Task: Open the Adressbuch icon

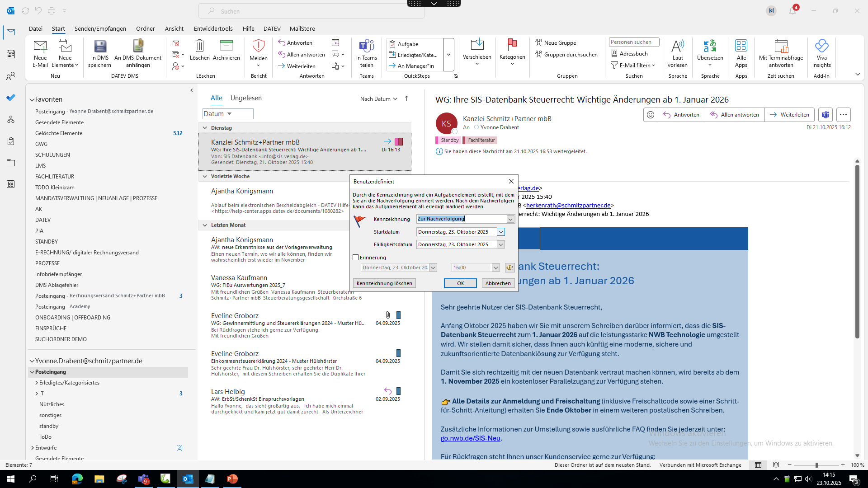Action: (614, 54)
